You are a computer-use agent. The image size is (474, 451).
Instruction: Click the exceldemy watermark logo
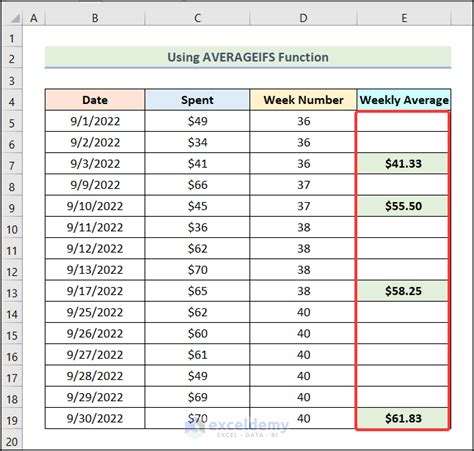click(237, 428)
